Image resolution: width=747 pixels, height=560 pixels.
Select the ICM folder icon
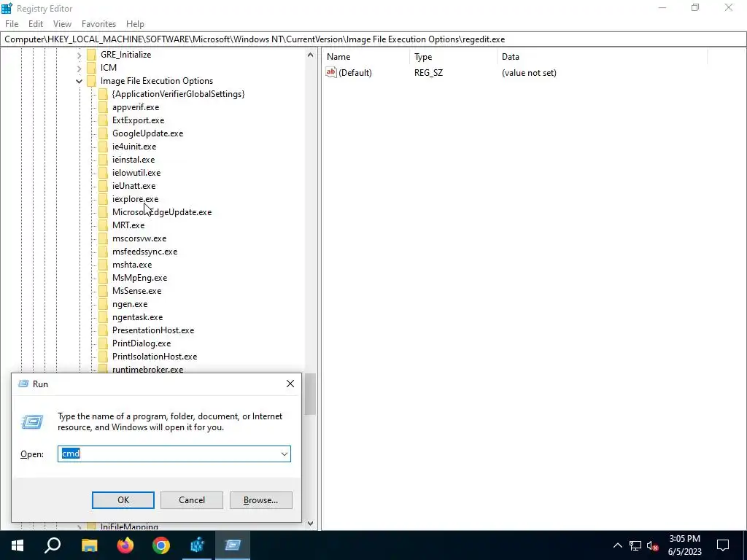tap(91, 68)
